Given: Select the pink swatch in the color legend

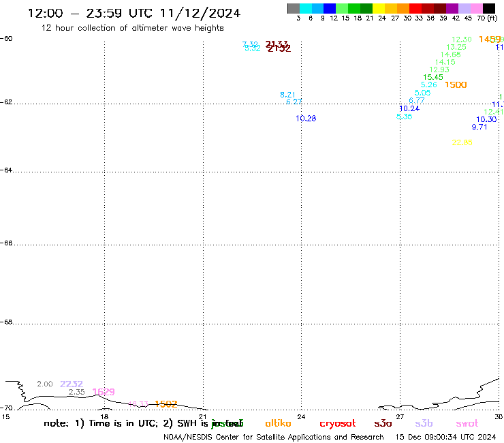Looking at the screenshot, I should coord(477,8).
